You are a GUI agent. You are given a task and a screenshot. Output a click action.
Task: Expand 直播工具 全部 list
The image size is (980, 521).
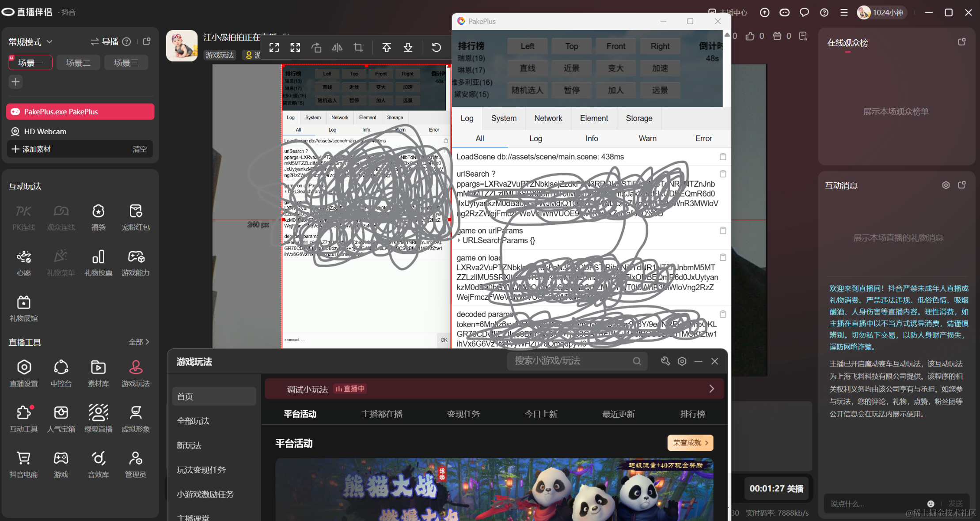click(139, 342)
